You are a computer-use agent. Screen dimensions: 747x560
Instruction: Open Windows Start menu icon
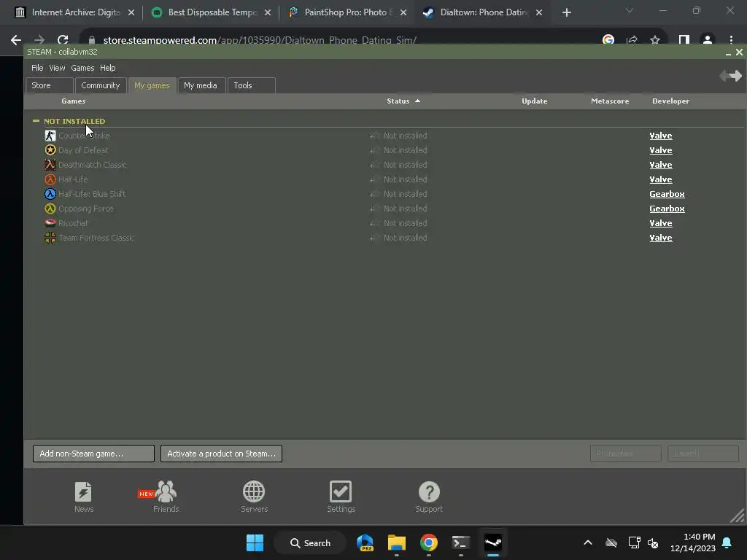255,542
